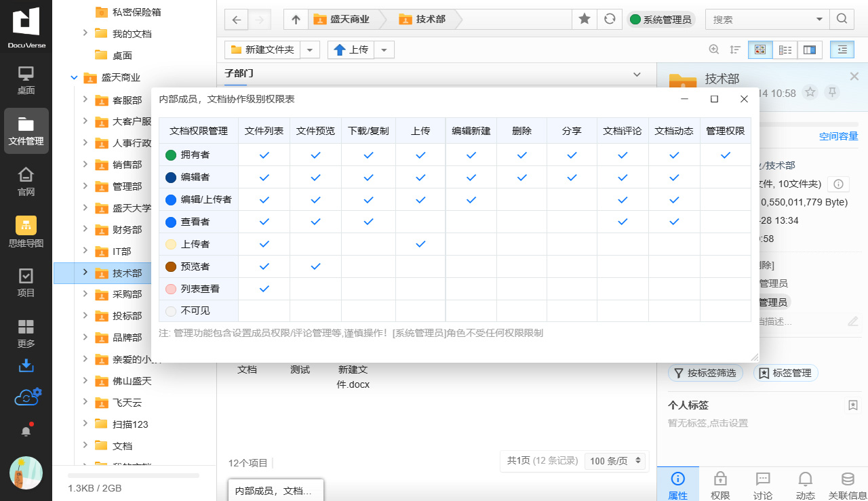Click the search magnifier icon
The height and width of the screenshot is (501, 868).
click(842, 20)
